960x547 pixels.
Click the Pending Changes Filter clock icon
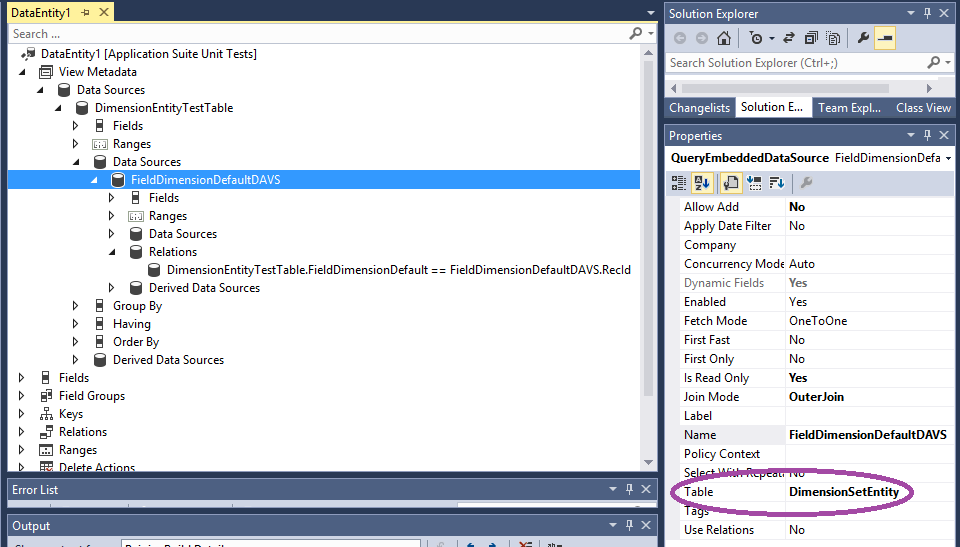[x=757, y=38]
